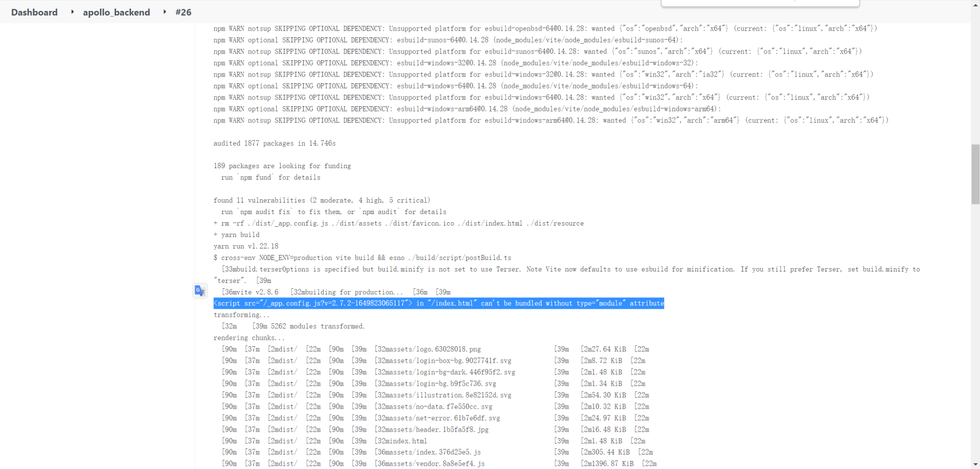Click the cross-env NODE_ENV=production command line
Screen dimensions: 980x469
pos(362,258)
